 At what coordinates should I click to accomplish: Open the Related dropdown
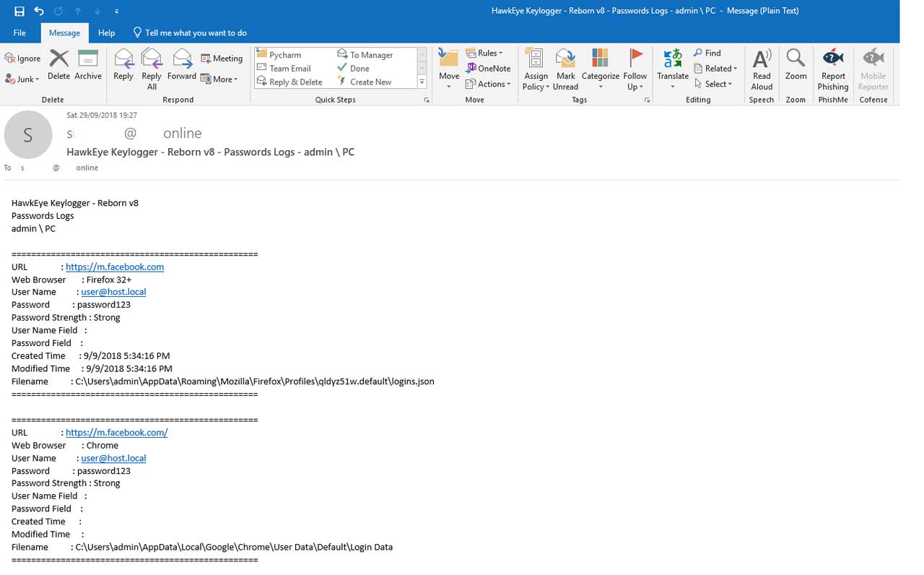pos(715,69)
